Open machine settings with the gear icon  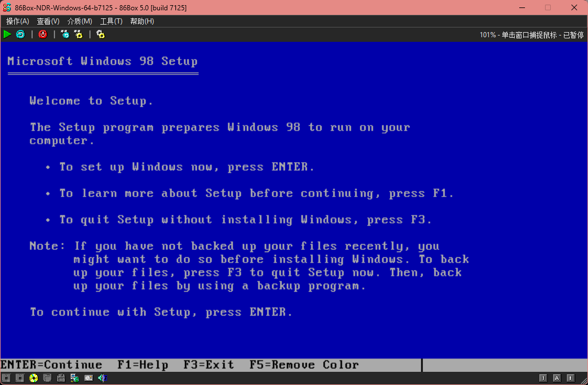click(x=100, y=34)
